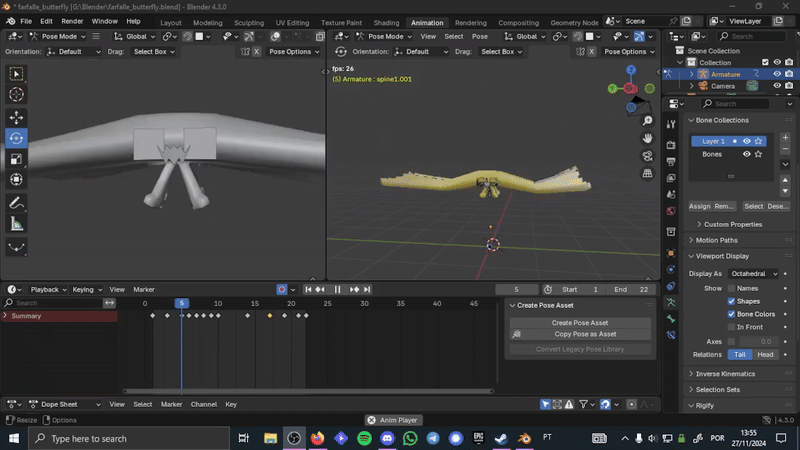This screenshot has width=800, height=450.
Task: Uncheck the Bone Colors checkbox
Action: (731, 314)
